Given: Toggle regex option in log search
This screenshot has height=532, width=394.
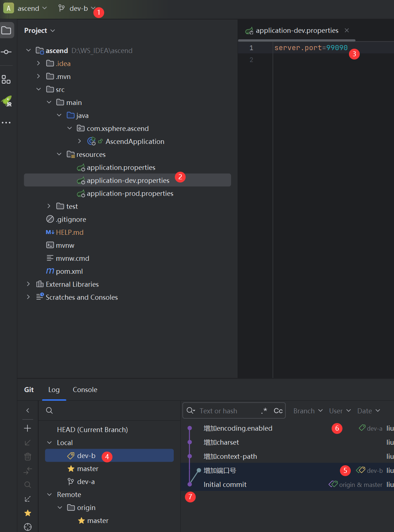Looking at the screenshot, I should [x=264, y=411].
